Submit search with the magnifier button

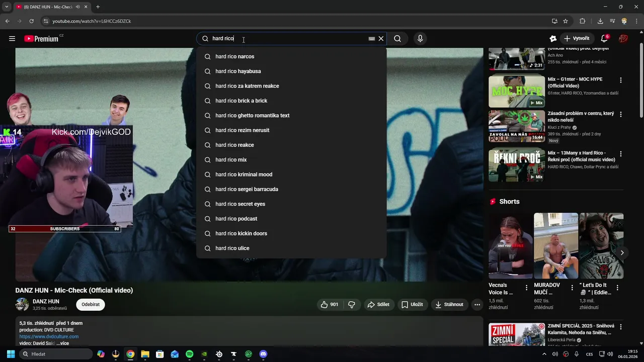397,39
